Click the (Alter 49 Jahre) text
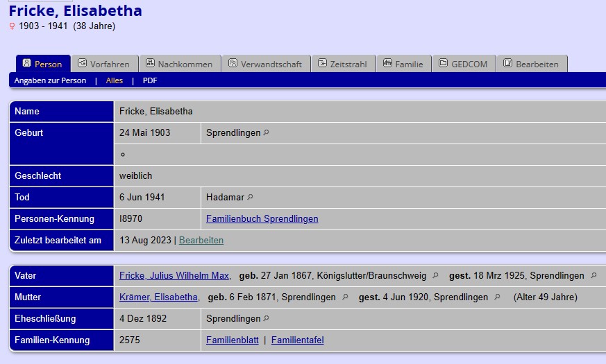This screenshot has height=364, width=606. tap(546, 297)
